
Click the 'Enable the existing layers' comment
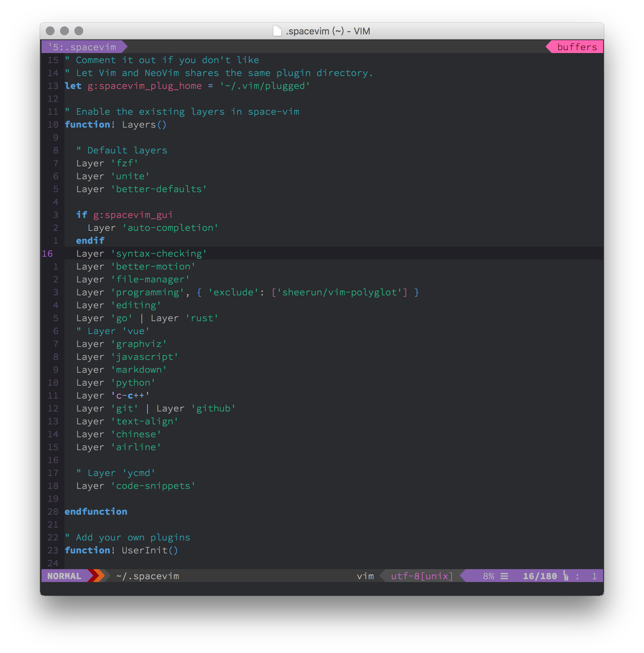point(182,111)
